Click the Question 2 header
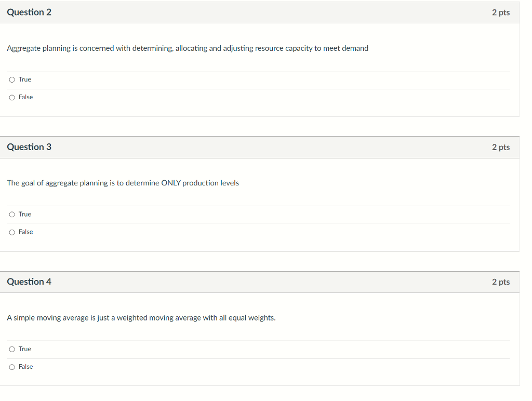 pos(29,12)
